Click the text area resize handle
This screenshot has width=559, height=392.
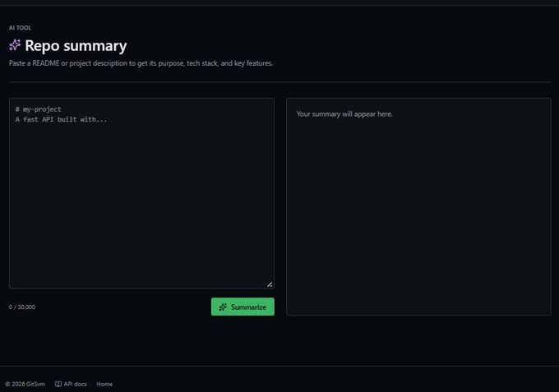(x=270, y=284)
